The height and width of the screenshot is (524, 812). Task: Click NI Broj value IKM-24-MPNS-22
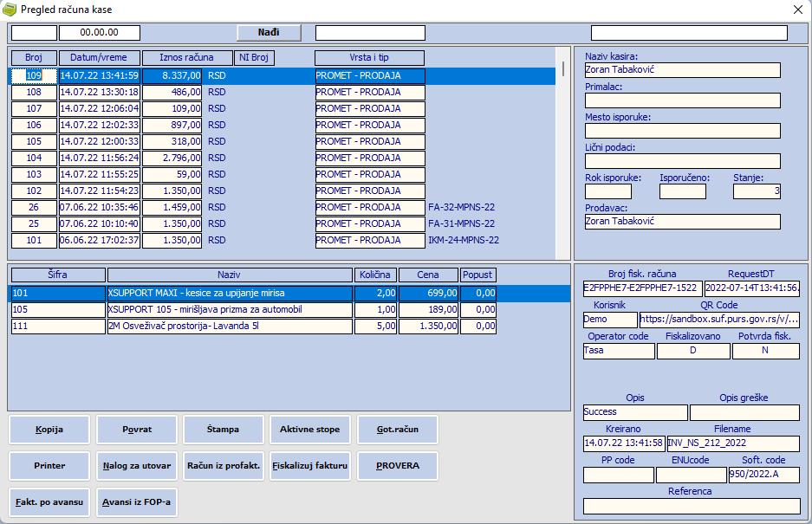tap(464, 240)
